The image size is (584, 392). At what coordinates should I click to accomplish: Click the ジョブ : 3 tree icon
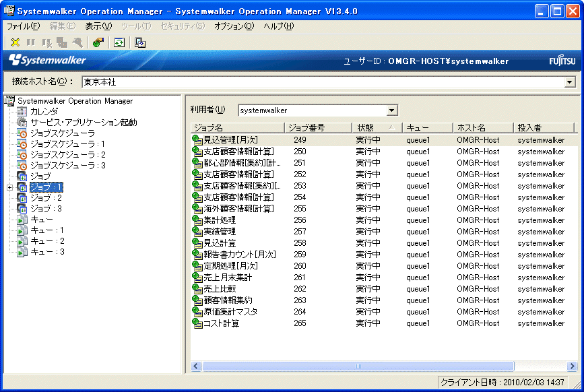[x=22, y=209]
